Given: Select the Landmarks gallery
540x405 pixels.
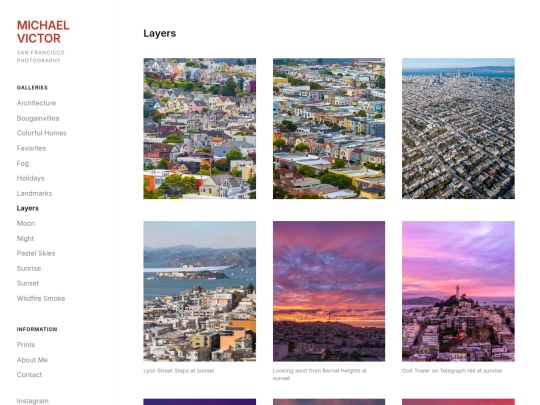Looking at the screenshot, I should point(34,193).
